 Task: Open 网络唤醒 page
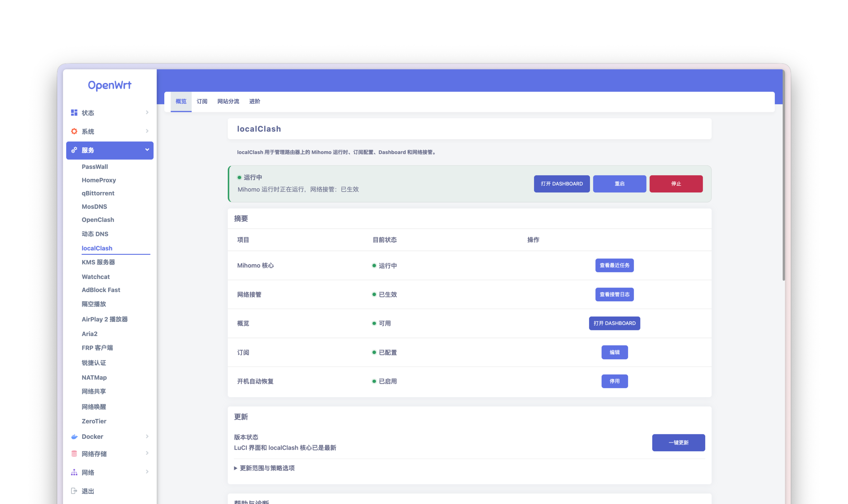(x=94, y=406)
